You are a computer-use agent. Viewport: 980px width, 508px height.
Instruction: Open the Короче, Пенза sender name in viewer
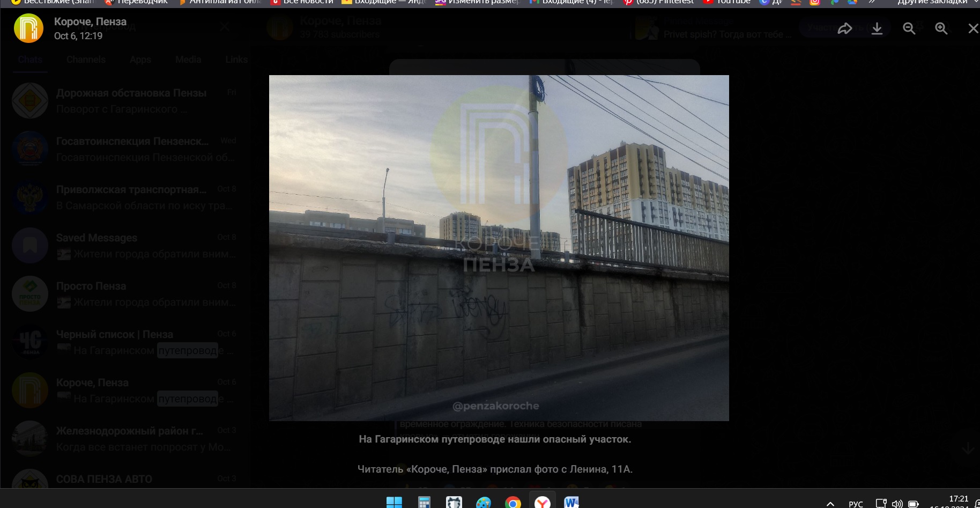tap(90, 22)
